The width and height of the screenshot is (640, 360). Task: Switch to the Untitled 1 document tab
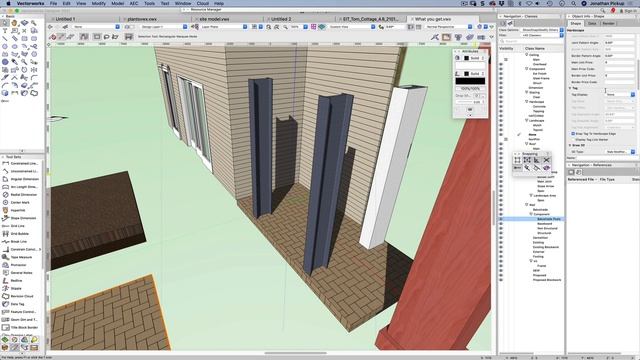tap(65, 19)
